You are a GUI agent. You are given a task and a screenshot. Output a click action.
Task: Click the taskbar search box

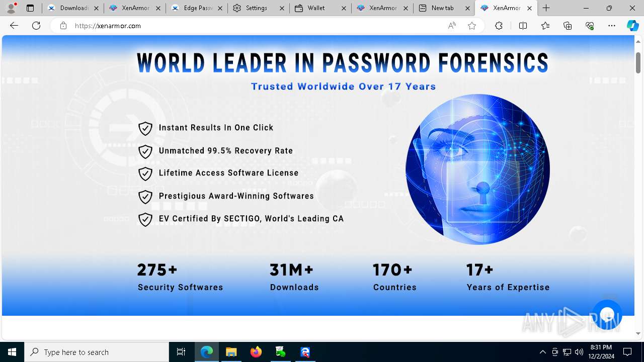click(97, 352)
